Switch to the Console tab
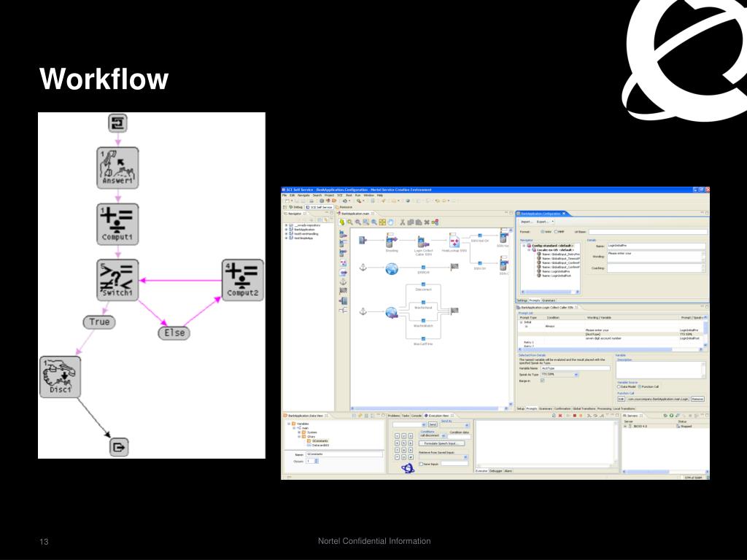Image resolution: width=747 pixels, height=560 pixels. click(x=417, y=416)
